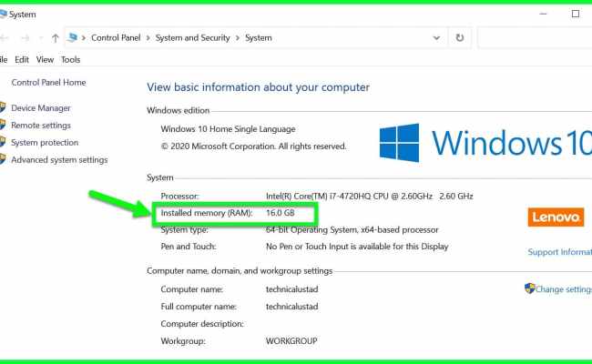Open Remote settings link

pyautogui.click(x=41, y=126)
